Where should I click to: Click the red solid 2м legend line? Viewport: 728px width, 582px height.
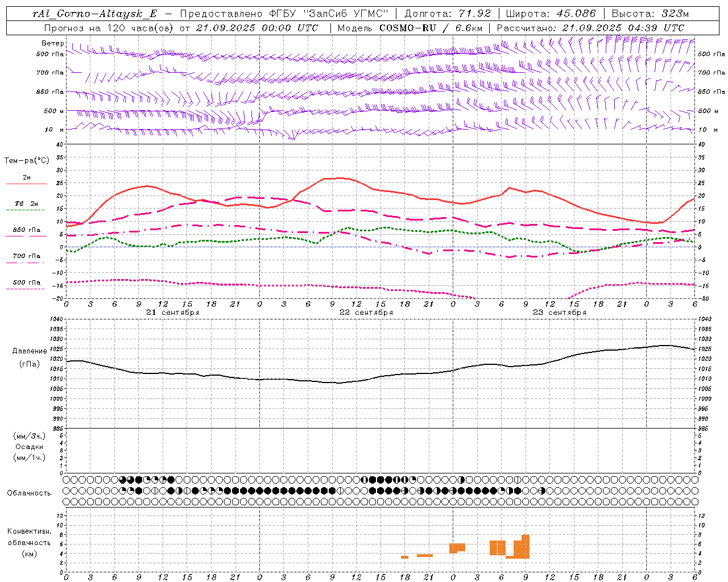point(26,184)
